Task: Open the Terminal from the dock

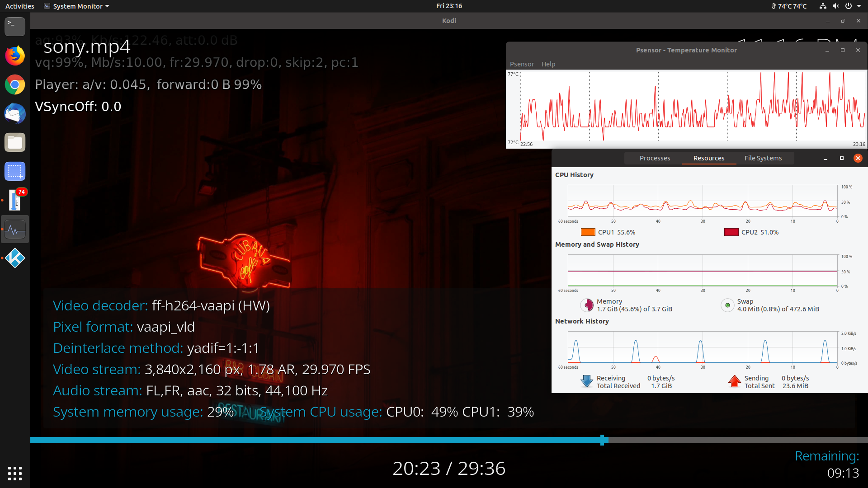Action: (x=15, y=26)
